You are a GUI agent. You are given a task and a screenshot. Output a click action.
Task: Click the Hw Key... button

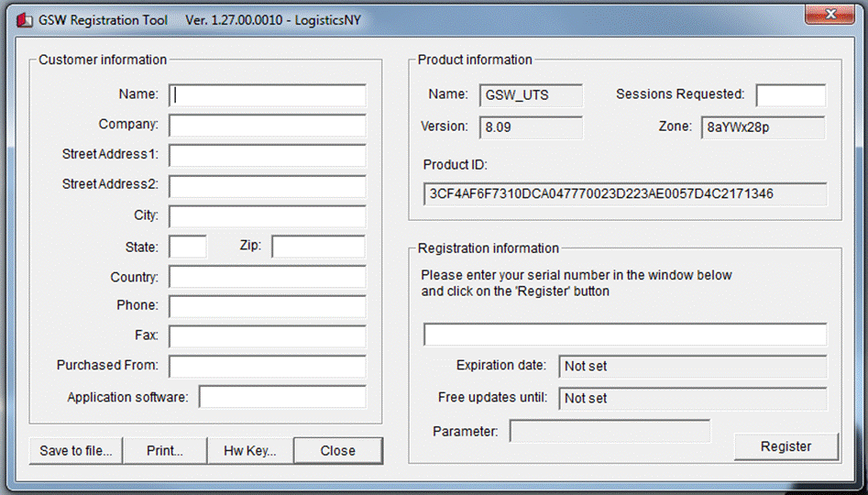[249, 451]
